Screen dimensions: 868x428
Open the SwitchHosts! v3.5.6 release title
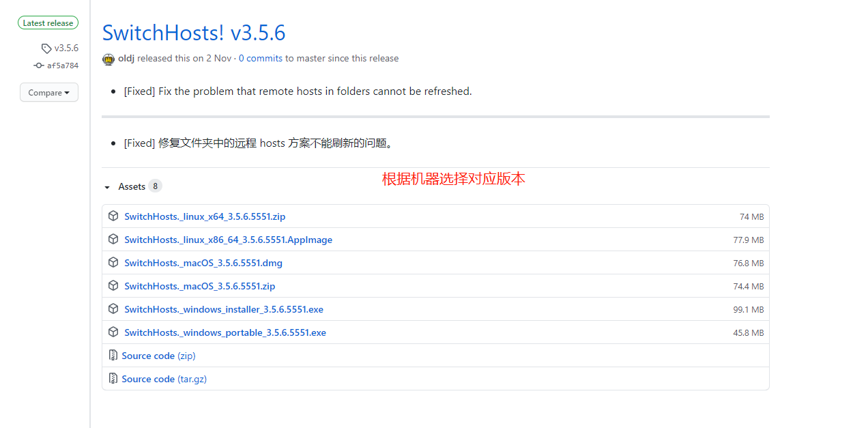(x=194, y=33)
